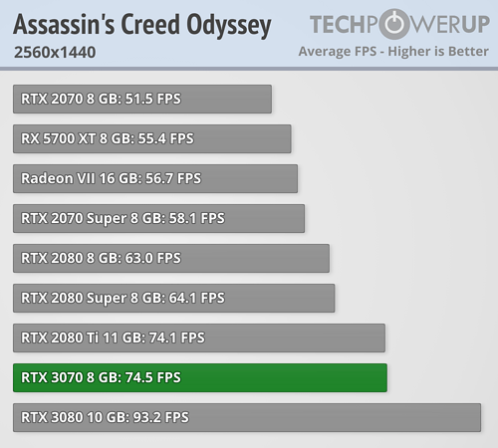The image size is (498, 448).
Task: Click the RTX 2070 Super 58.1 FPS bar
Action: [158, 218]
